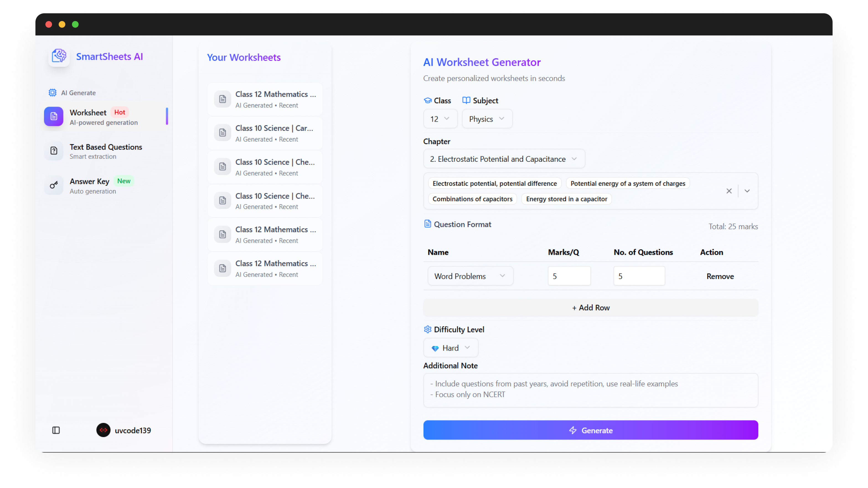Open the Class 10 Science Car... worksheet

[x=265, y=133]
